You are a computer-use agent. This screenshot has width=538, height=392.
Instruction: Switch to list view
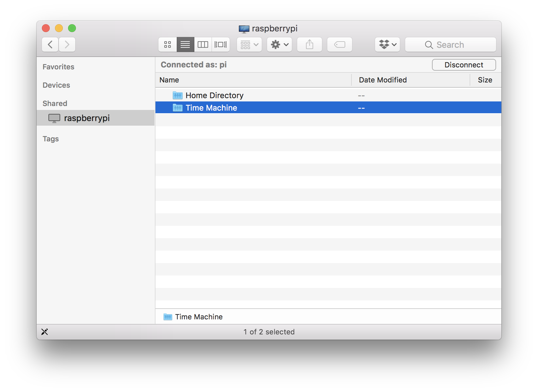pos(185,45)
